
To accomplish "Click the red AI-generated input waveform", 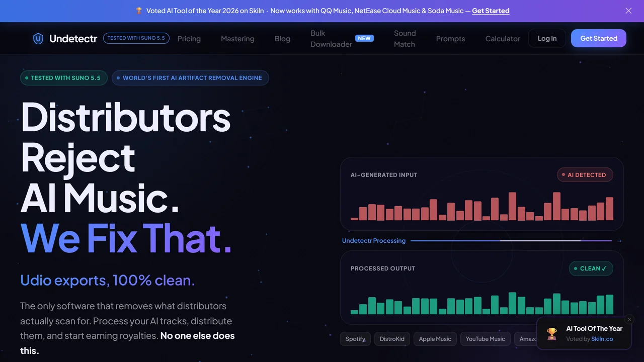I will 482,206.
